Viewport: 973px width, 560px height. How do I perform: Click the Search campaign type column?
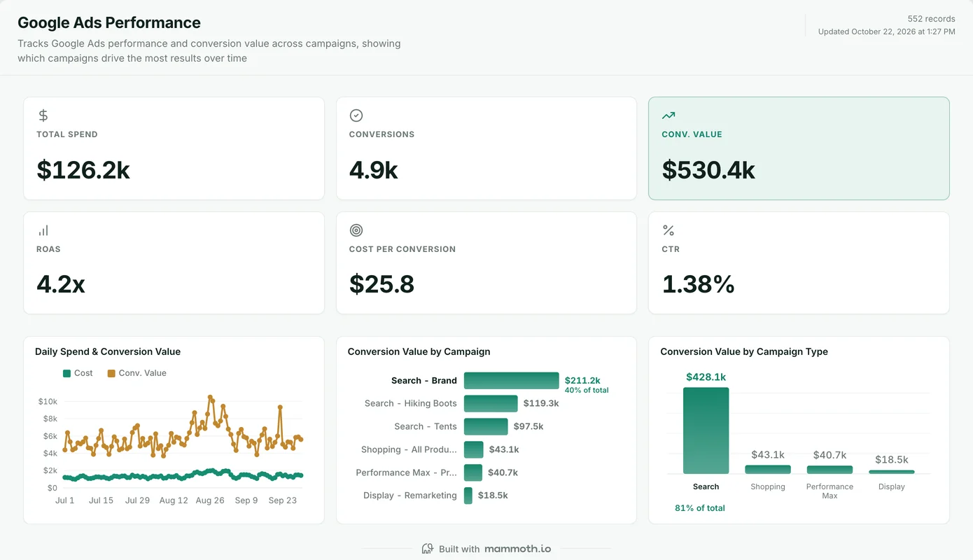pos(706,430)
